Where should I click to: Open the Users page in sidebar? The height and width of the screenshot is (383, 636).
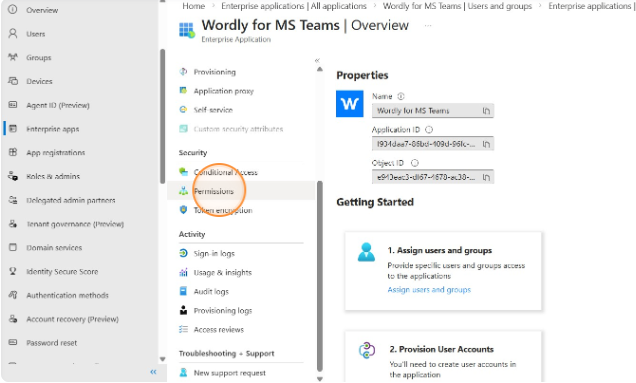tap(36, 34)
